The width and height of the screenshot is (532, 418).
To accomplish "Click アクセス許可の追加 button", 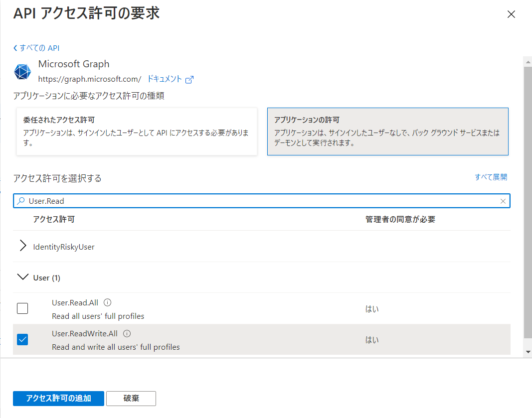I will tap(58, 399).
